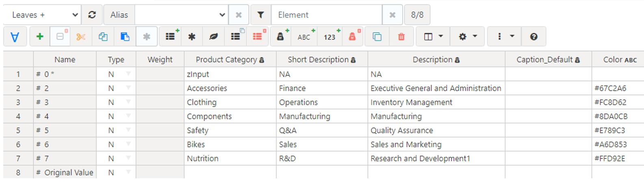Screen dimensions: 644x184
Task: Click the paste clipboard icon
Action: pyautogui.click(x=125, y=37)
